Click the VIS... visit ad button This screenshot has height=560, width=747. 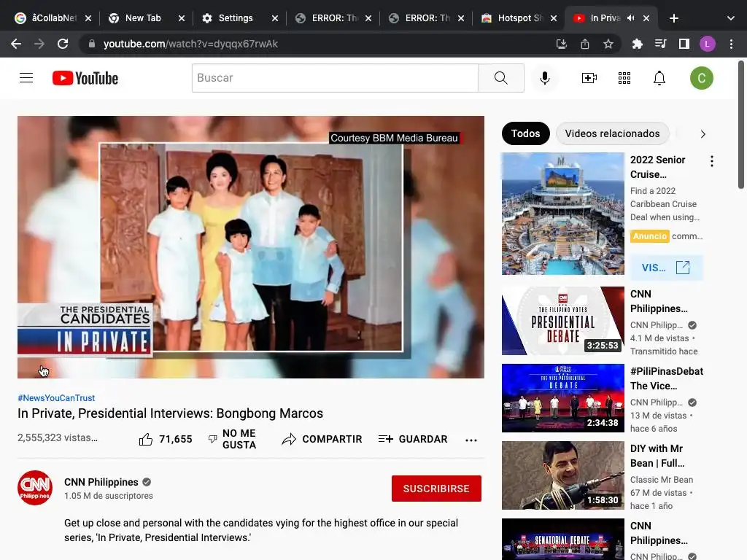666,268
